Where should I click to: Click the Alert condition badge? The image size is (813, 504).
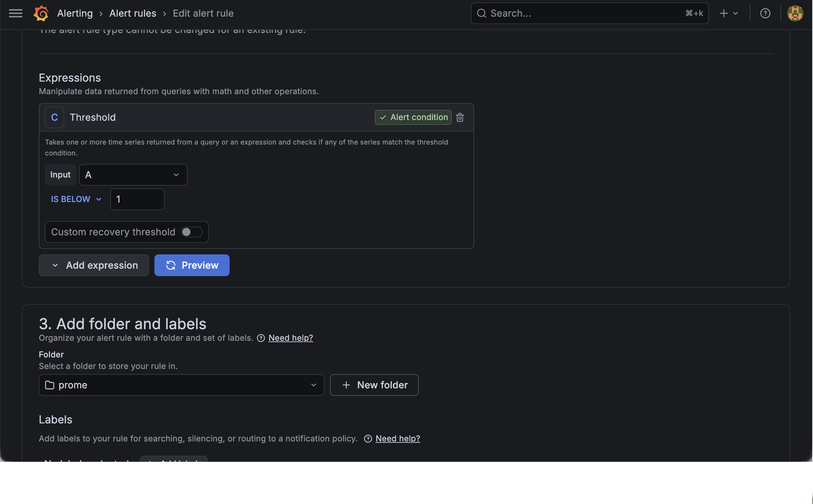point(413,117)
